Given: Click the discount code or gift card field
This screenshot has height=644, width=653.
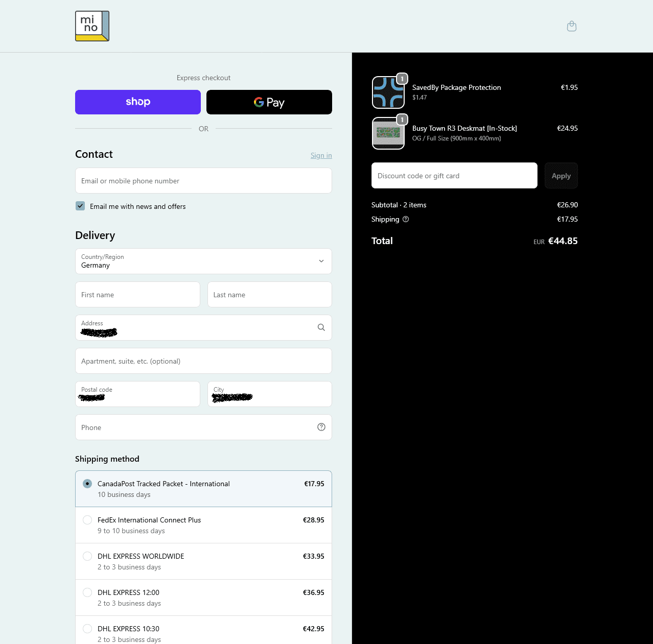Looking at the screenshot, I should (x=454, y=176).
